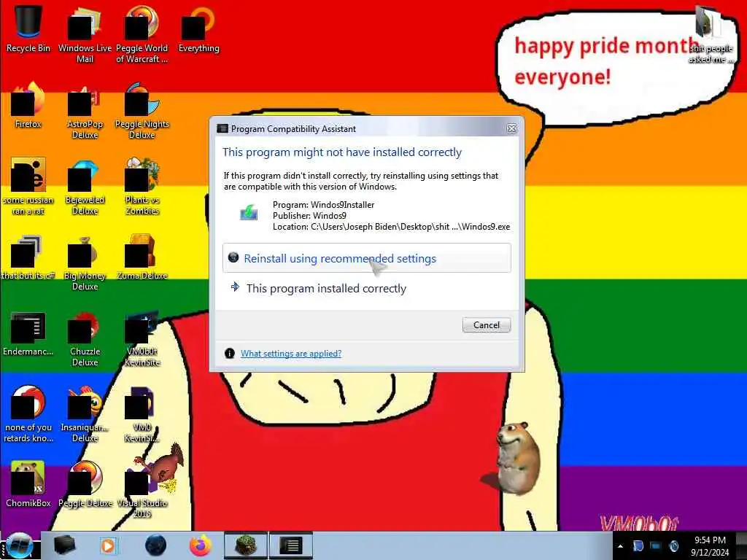This screenshot has height=560, width=747.
Task: Click the 'Program: Windos9Installer' text
Action: click(x=323, y=205)
